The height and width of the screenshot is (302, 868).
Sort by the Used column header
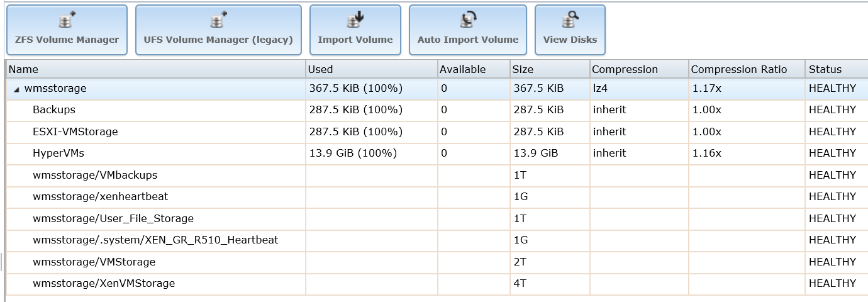[x=371, y=69]
